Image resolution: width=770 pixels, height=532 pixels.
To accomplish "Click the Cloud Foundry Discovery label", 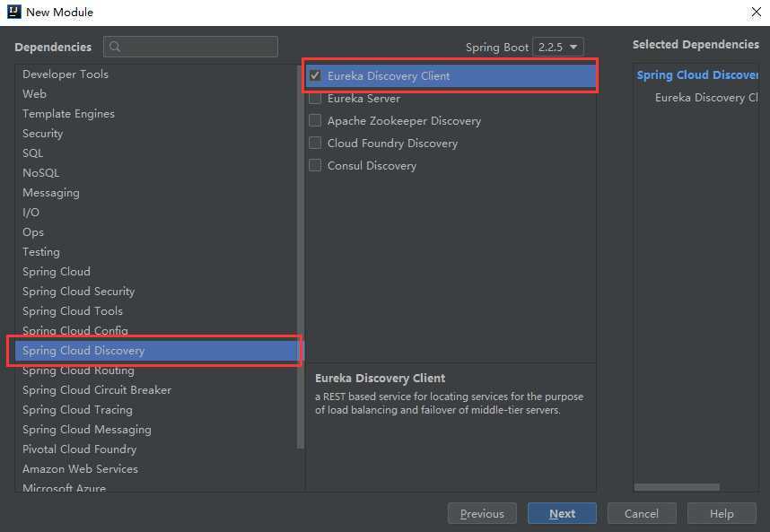I will click(392, 144).
